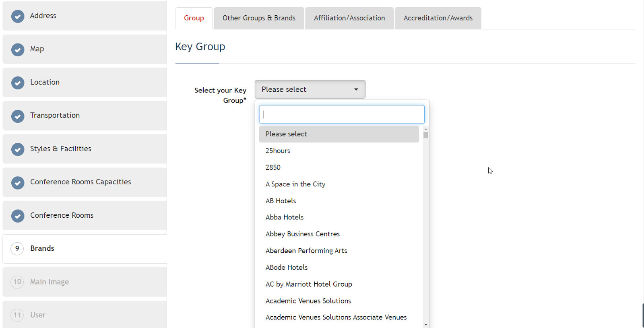Select the Brands step
This screenshot has height=328, width=644.
85,249
